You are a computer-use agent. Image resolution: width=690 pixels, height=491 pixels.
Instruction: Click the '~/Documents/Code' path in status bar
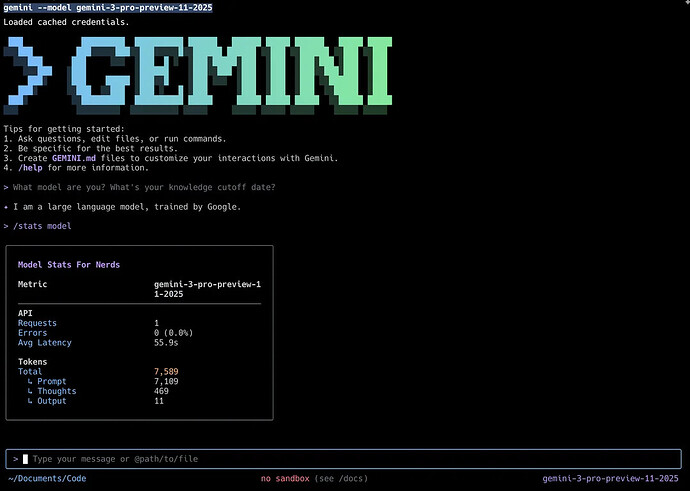47,478
